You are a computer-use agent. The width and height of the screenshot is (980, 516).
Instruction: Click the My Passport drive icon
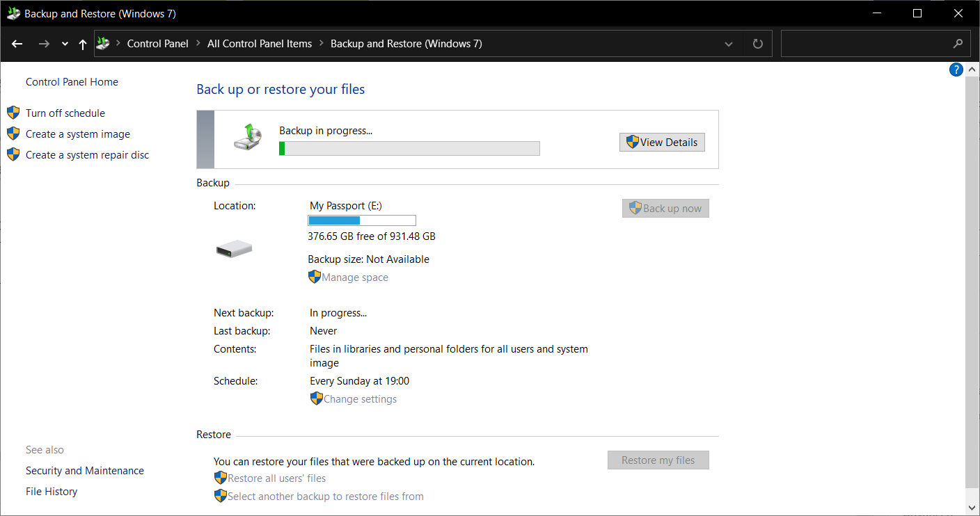pos(234,248)
